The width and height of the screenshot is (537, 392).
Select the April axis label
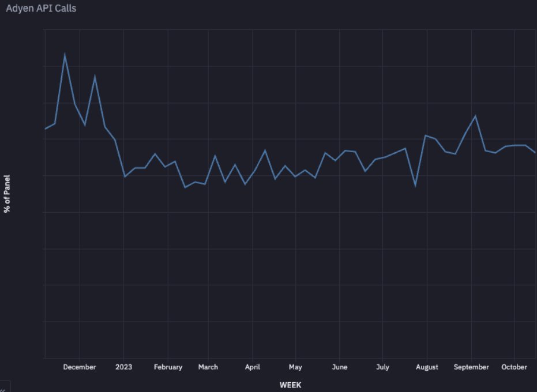252,367
